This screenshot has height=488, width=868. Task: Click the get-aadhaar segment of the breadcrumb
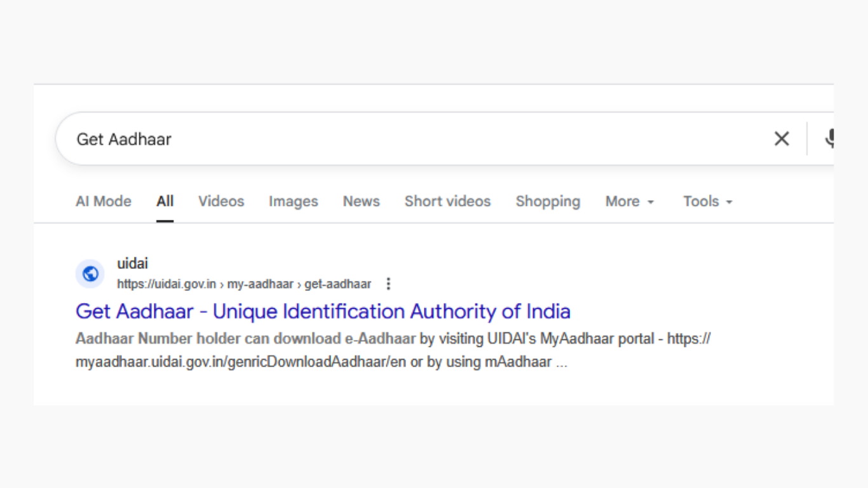click(337, 284)
